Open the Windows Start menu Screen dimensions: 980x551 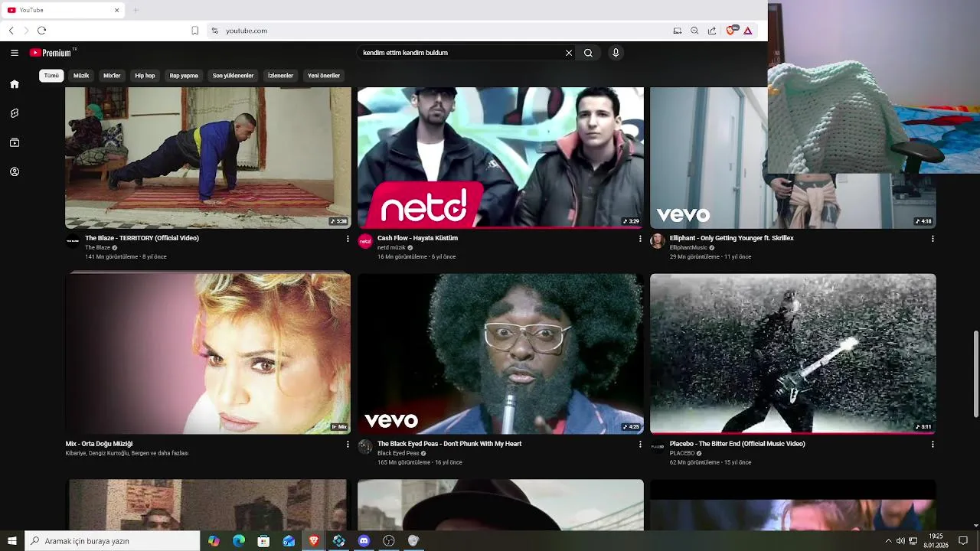(x=12, y=541)
